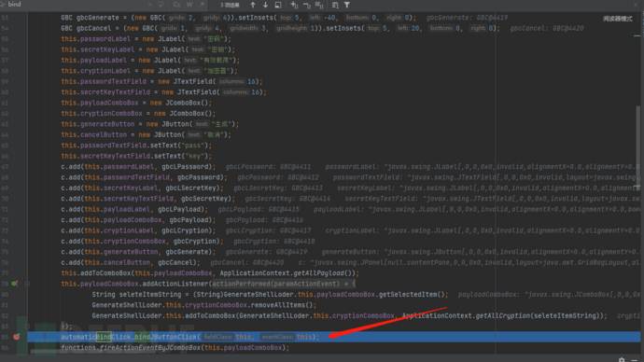Click "secretKeyTextField" on line 60
The image size is (644, 362).
click(x=115, y=92)
